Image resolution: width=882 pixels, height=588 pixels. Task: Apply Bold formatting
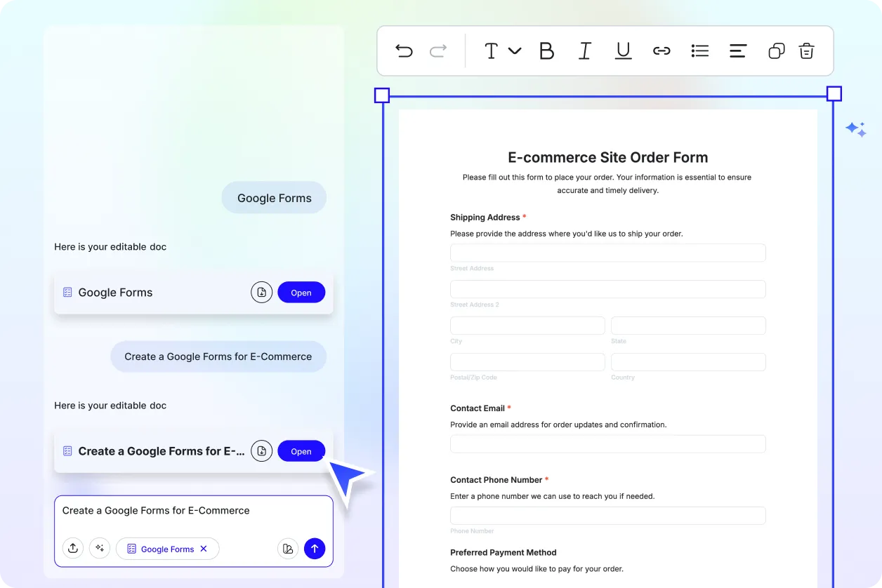[x=547, y=51]
